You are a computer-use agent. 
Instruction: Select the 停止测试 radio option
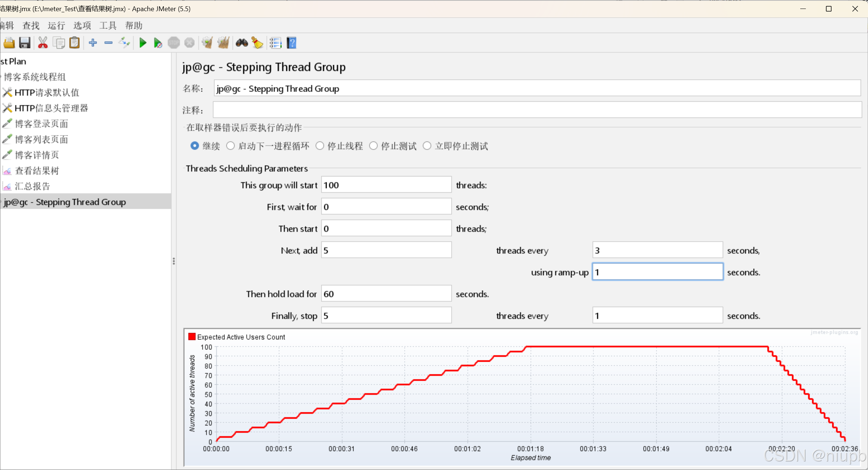point(373,146)
